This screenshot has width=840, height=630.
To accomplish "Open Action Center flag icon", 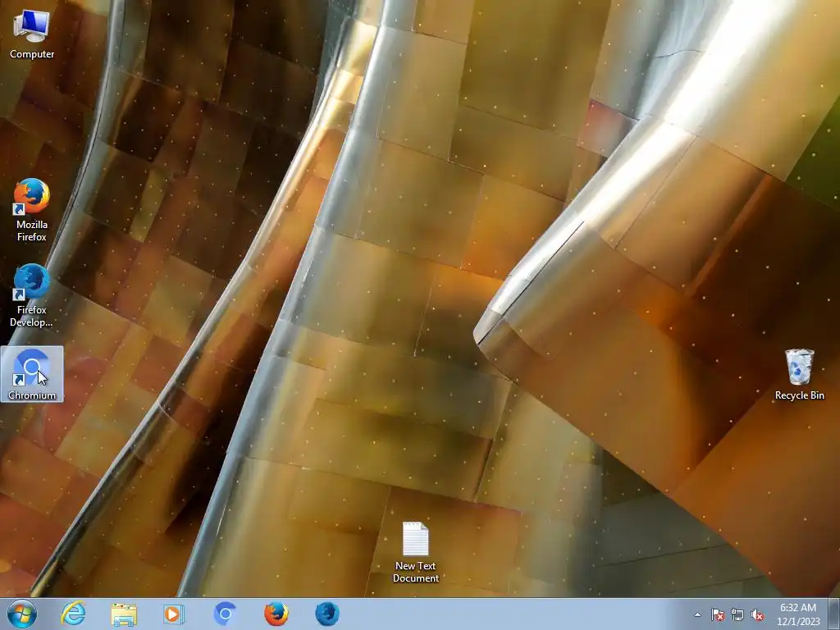I will click(x=717, y=614).
